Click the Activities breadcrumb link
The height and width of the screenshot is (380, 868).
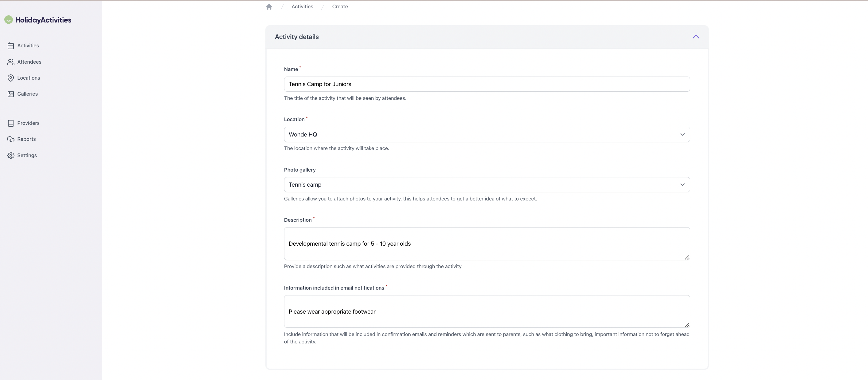(302, 7)
